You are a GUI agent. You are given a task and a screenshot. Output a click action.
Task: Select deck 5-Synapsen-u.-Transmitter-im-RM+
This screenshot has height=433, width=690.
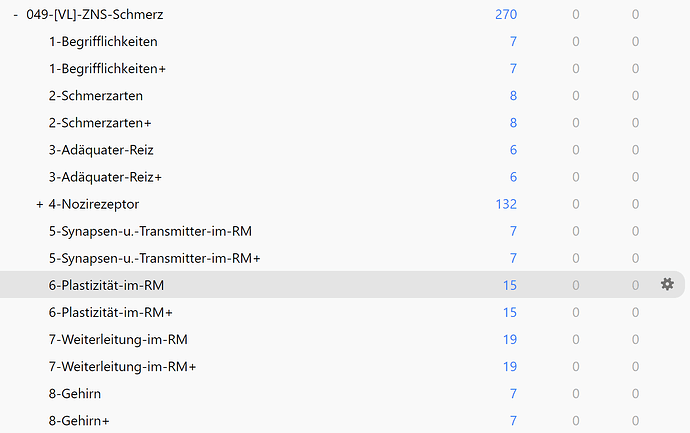[x=154, y=258]
